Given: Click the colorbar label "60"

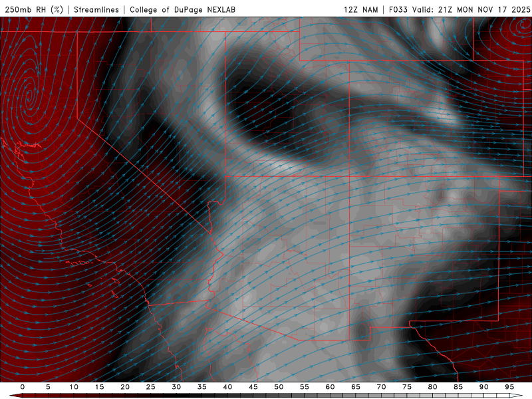Looking at the screenshot, I should 330,387.
